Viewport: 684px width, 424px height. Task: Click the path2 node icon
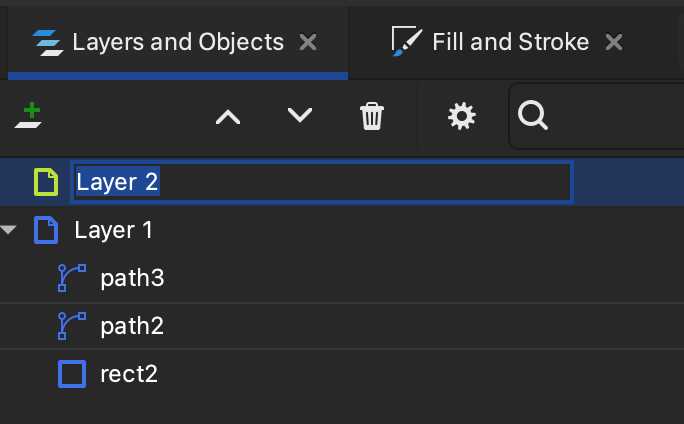pos(71,326)
